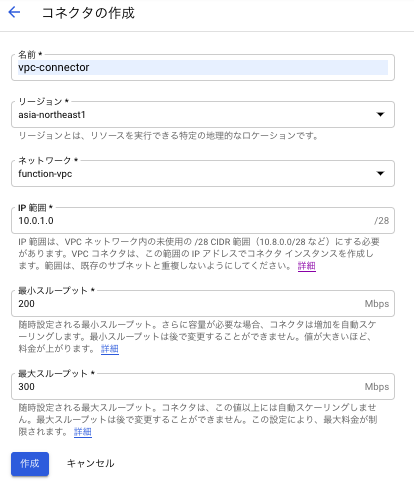Click the Mbps suffix in 最小スループット field
The height and width of the screenshot is (484, 414).
click(x=377, y=304)
